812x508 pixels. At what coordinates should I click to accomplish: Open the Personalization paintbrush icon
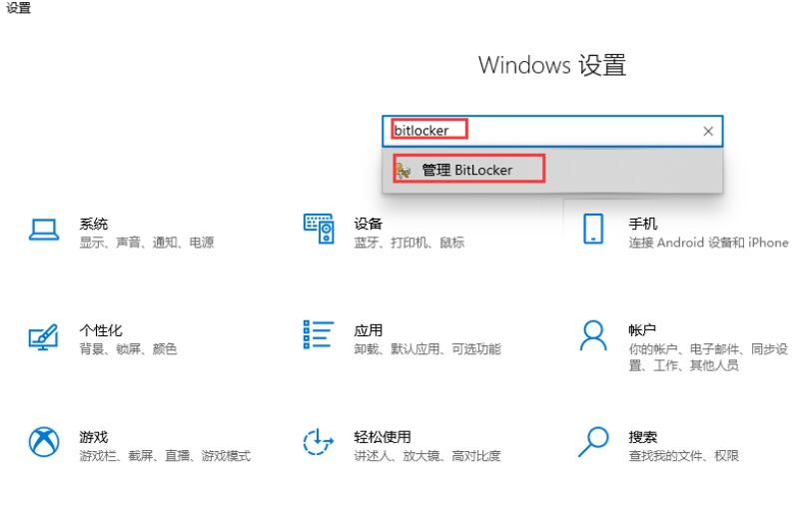pos(44,336)
